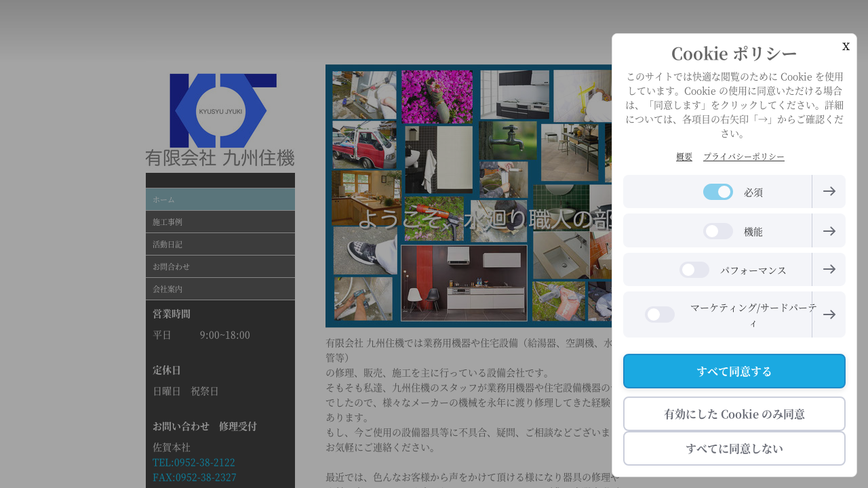Open 施工事例 menu item
This screenshot has height=488, width=868.
(220, 222)
